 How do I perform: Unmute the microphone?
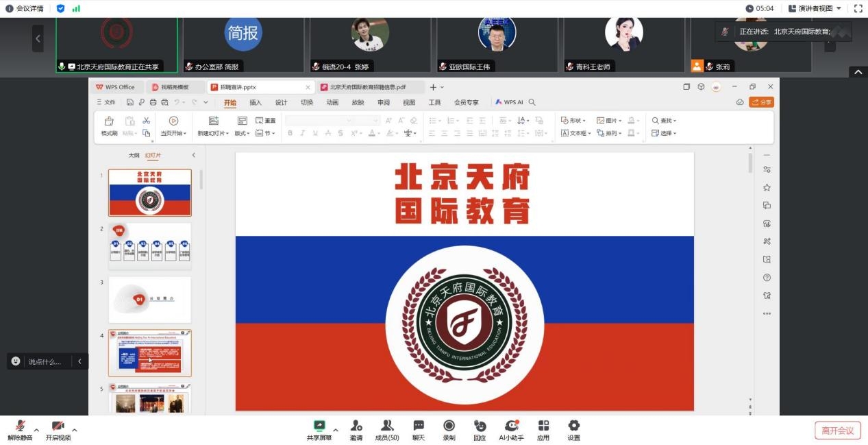point(20,426)
